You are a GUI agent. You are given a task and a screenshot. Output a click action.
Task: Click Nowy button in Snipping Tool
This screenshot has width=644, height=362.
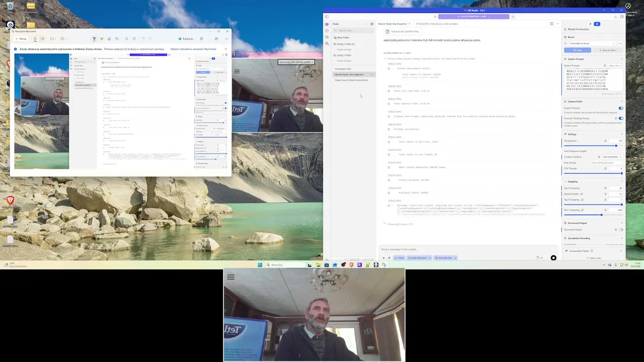[21, 39]
